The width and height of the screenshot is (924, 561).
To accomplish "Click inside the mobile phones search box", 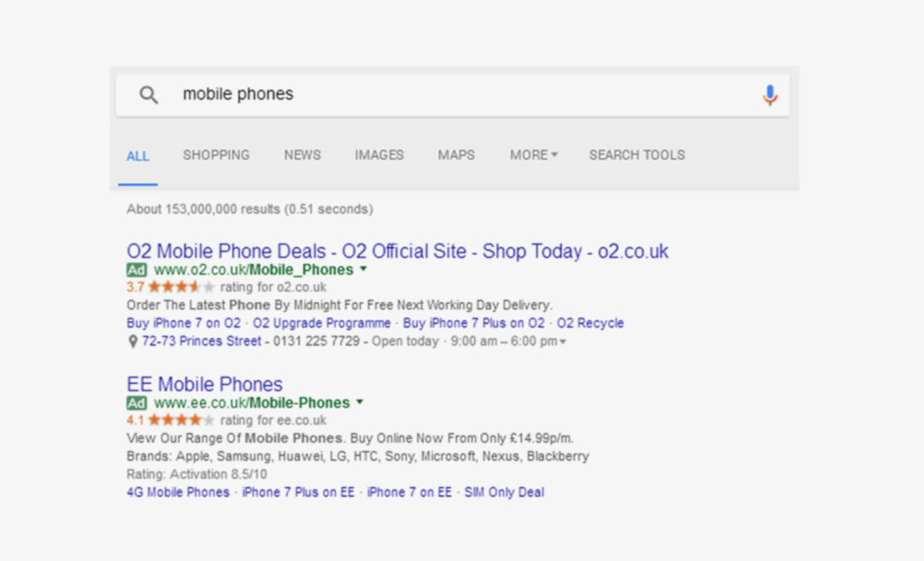I will (x=453, y=95).
